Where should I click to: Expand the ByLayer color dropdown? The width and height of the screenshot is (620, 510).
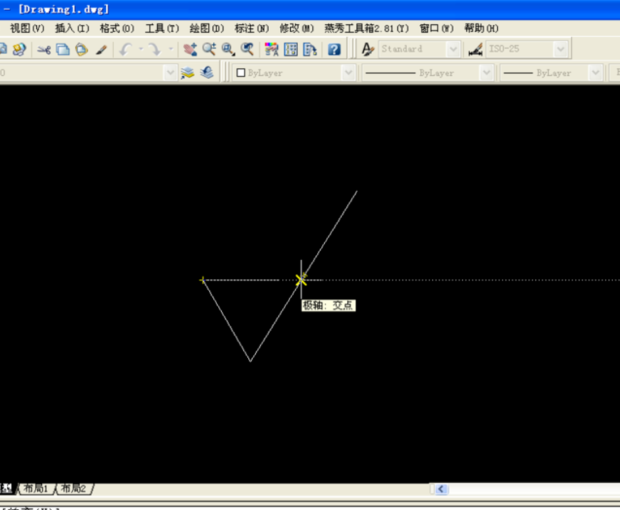click(x=348, y=73)
